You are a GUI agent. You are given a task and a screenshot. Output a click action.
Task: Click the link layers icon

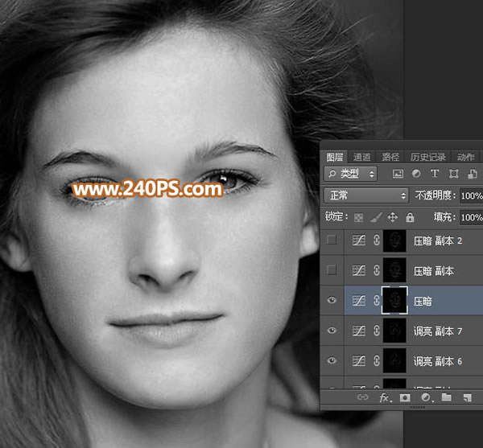coord(362,397)
